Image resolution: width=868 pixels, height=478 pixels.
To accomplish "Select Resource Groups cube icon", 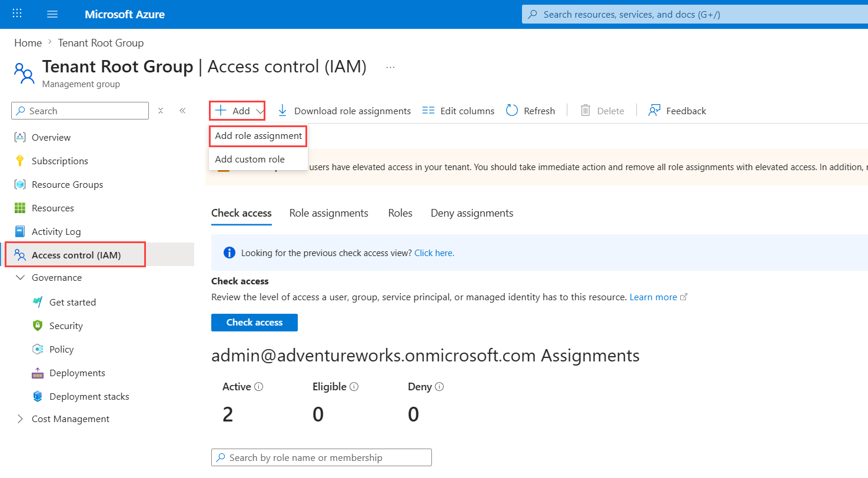I will (20, 184).
